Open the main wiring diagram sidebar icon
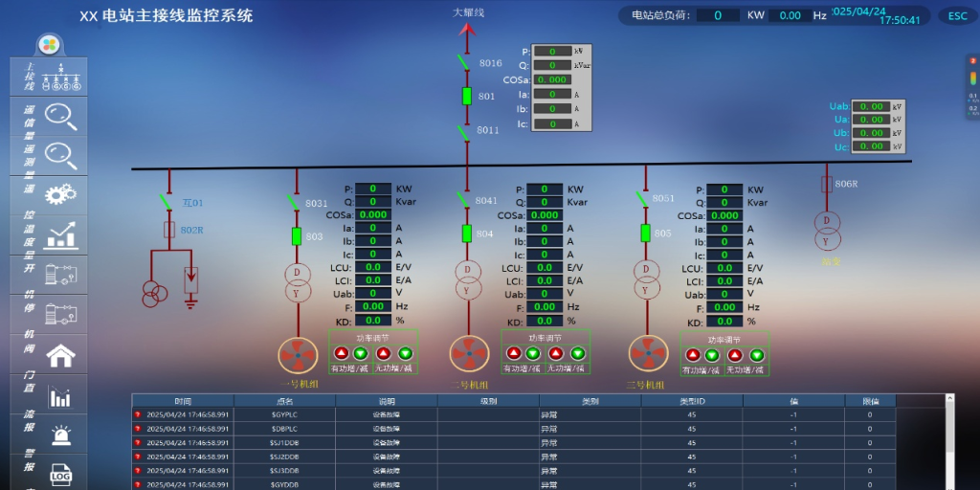Viewport: 980px width, 490px height. [x=62, y=77]
